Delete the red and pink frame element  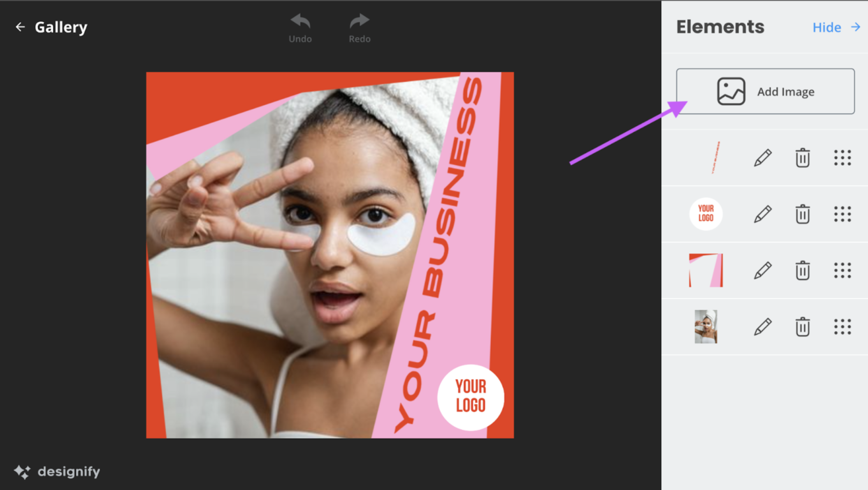coord(802,270)
